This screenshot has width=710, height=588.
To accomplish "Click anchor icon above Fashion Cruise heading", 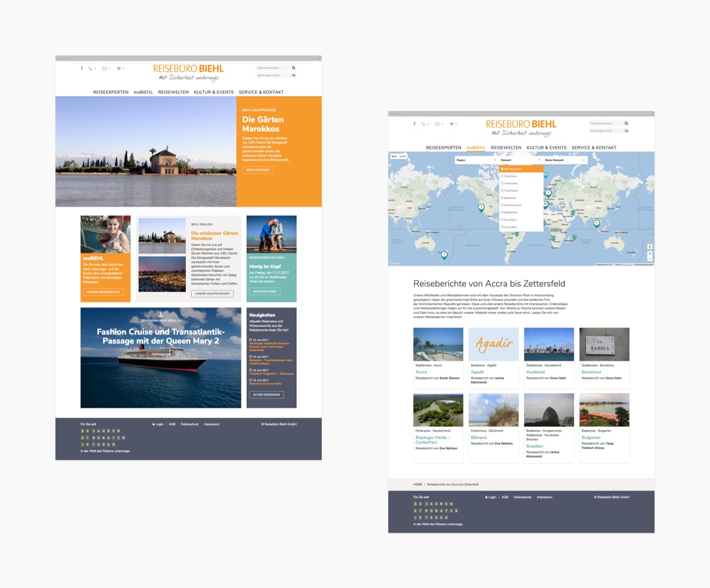I will (x=161, y=315).
